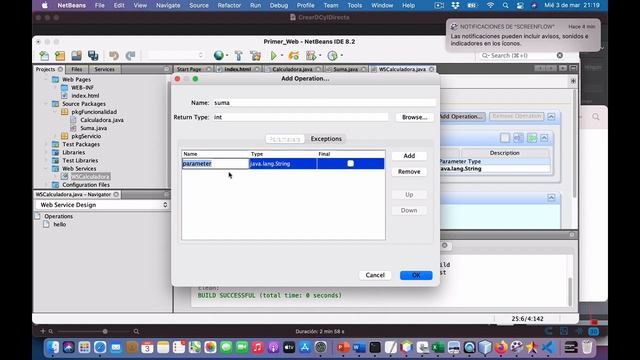
Task: Open the Refactor menu
Action: pos(229,5)
